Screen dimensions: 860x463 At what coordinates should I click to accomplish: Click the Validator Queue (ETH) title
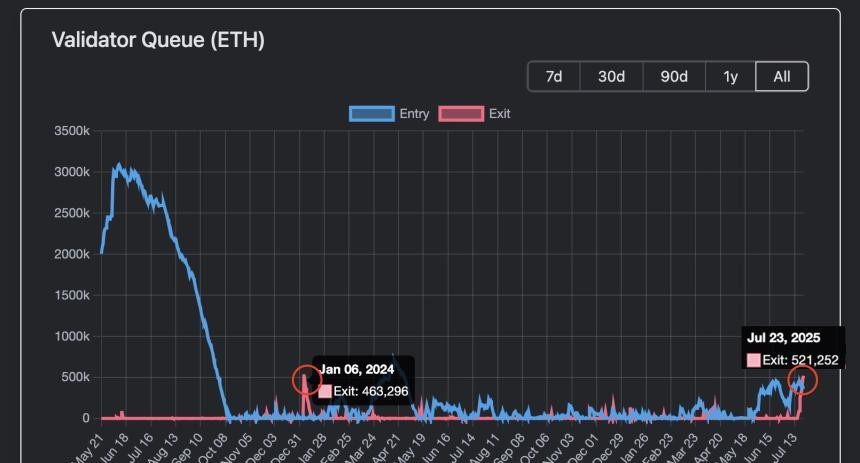coord(158,39)
